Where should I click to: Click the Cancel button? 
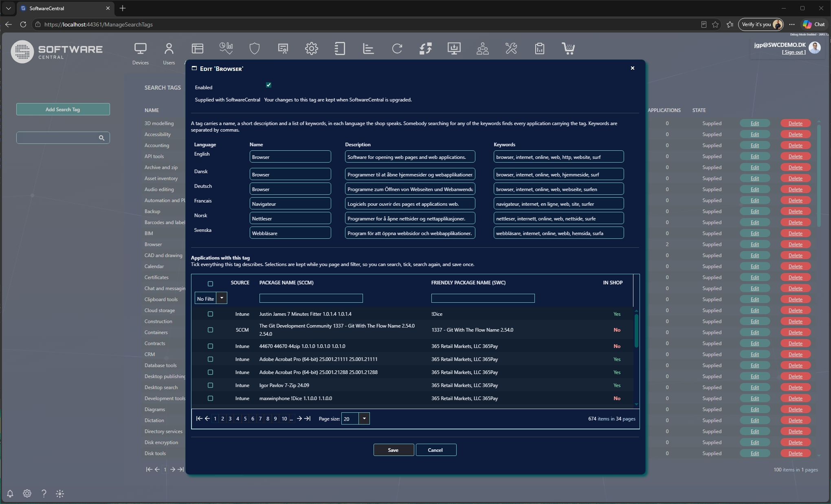pos(436,450)
